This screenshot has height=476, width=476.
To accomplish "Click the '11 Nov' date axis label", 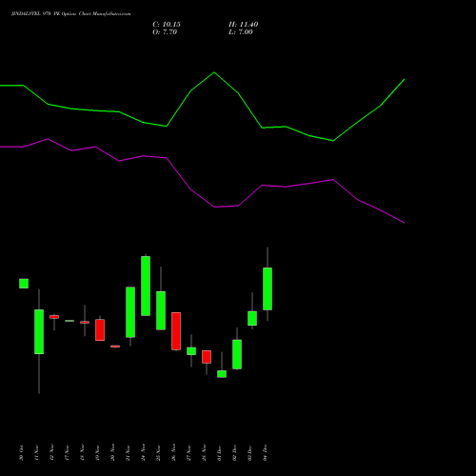I will pyautogui.click(x=36, y=453).
